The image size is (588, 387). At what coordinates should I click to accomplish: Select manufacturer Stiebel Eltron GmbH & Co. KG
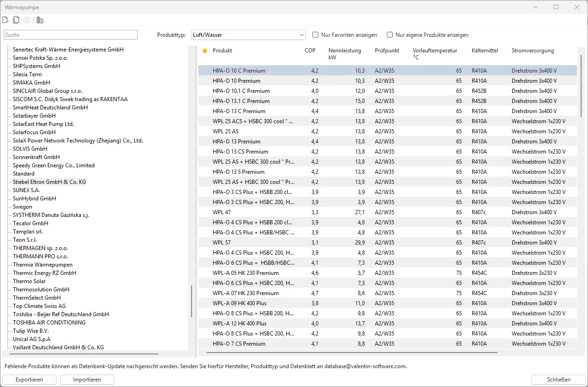click(49, 182)
